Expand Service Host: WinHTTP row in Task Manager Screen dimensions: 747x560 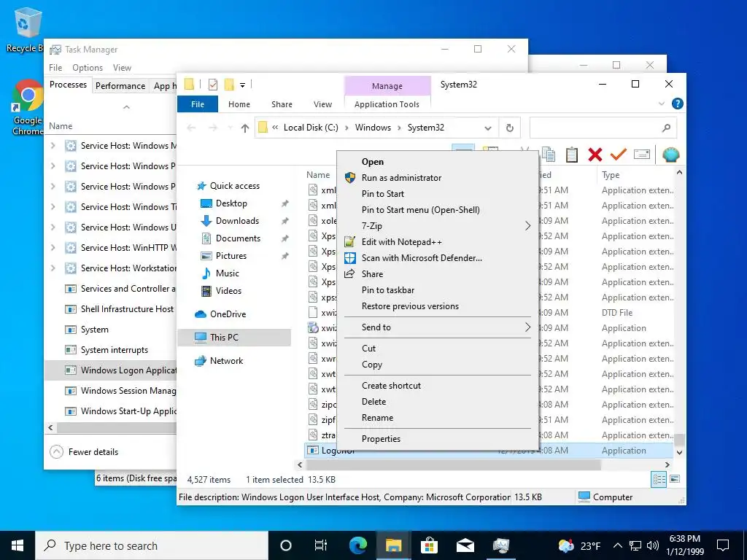point(53,248)
